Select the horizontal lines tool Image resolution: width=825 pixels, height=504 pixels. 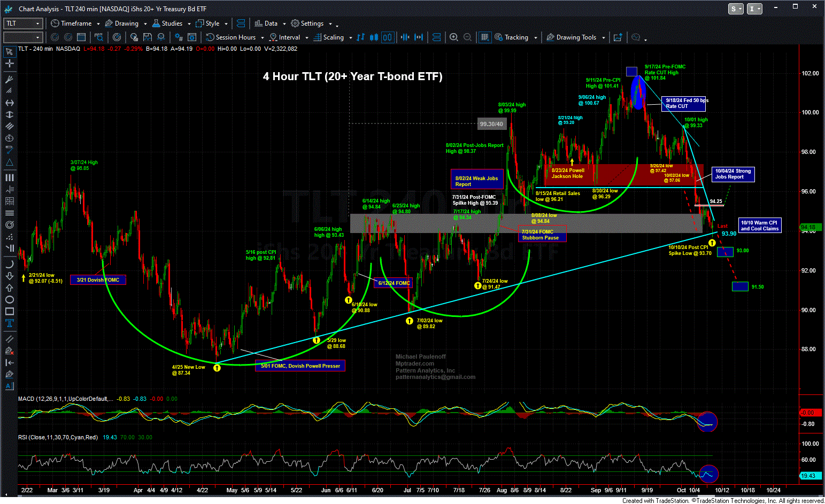click(9, 213)
